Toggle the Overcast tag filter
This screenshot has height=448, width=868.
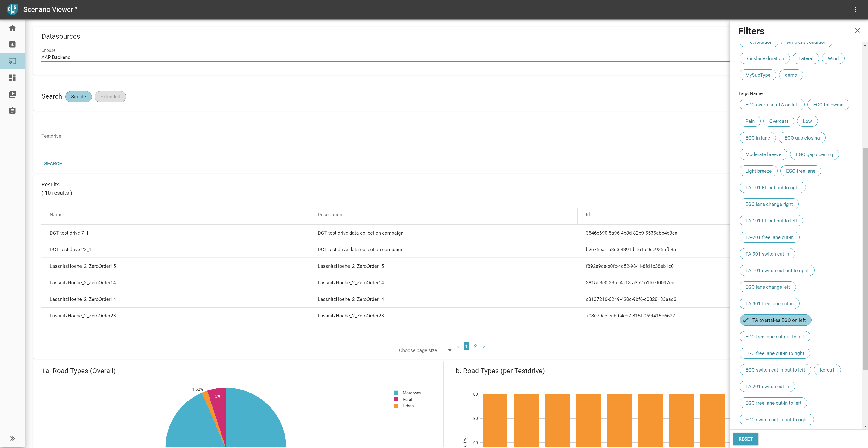tap(779, 121)
